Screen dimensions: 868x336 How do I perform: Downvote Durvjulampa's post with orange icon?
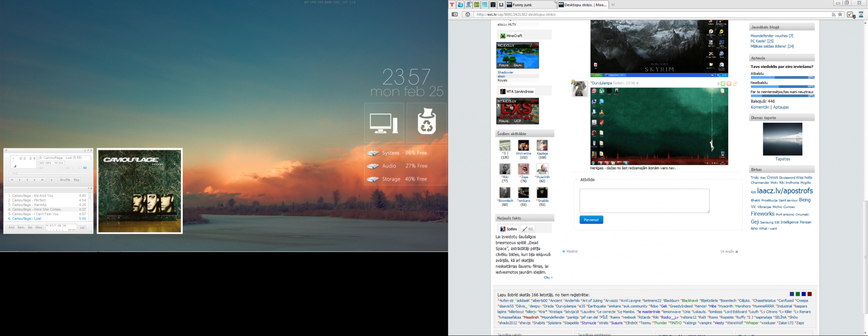[729, 84]
